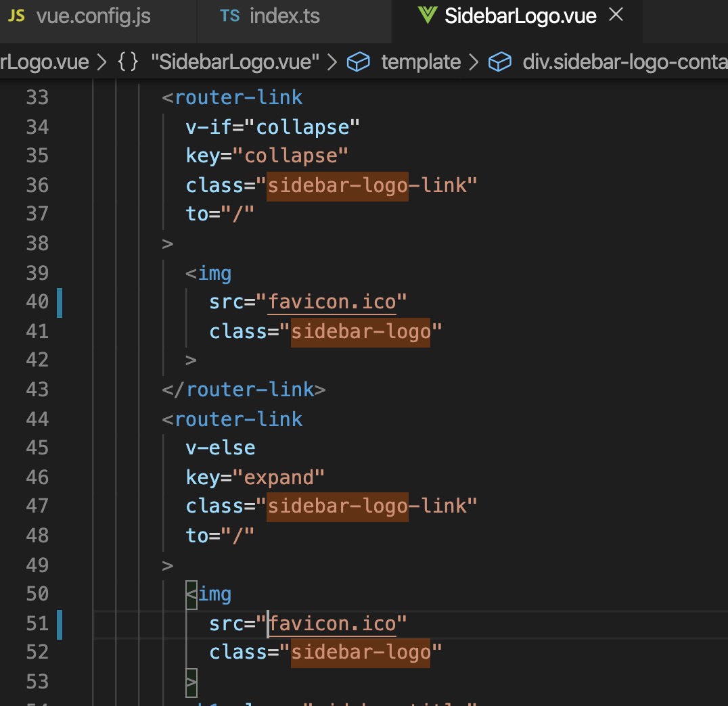Viewport: 728px width, 706px height.
Task: Click the closing router-link tag on line 43
Action: click(x=244, y=390)
